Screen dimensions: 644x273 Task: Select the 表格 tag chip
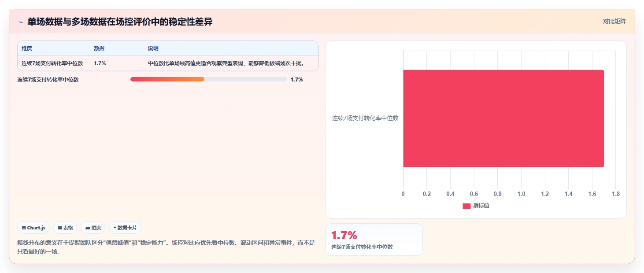65,228
